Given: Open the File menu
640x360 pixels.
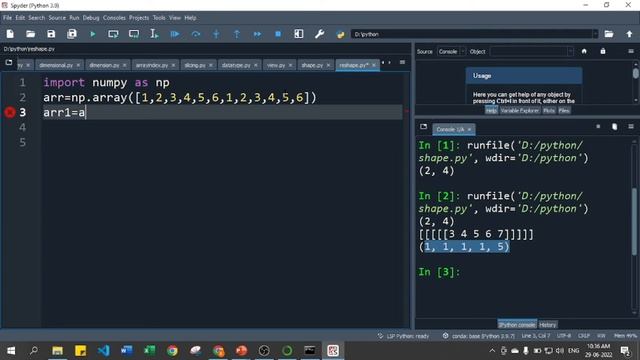Looking at the screenshot, I should 7,18.
